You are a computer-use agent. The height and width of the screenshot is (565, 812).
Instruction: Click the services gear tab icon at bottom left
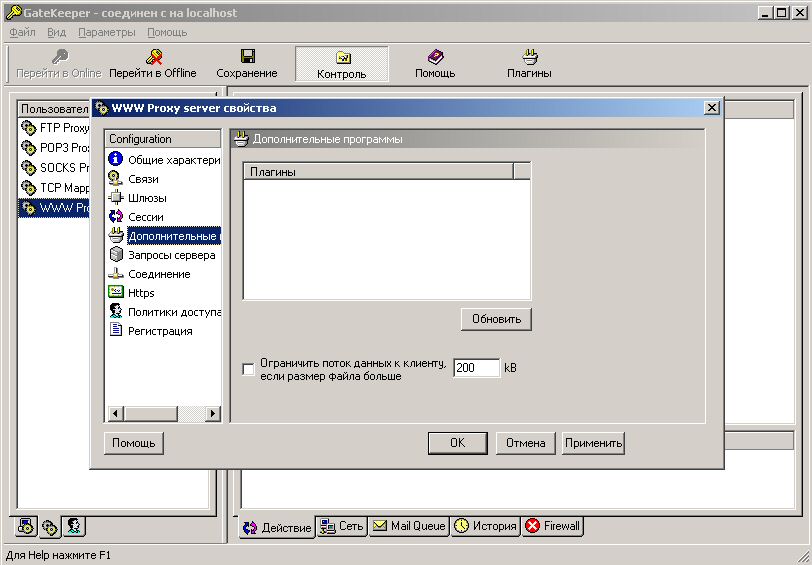pyautogui.click(x=50, y=527)
